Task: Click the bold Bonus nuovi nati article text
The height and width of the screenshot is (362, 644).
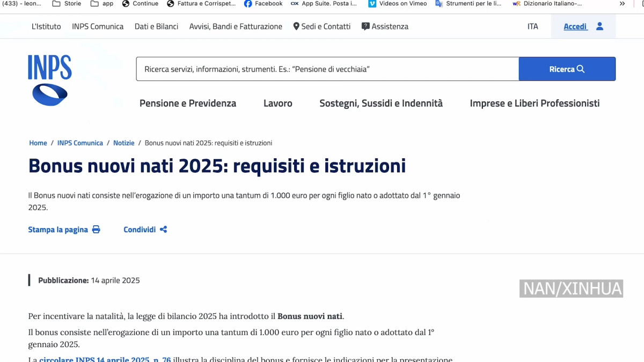Action: click(x=310, y=316)
